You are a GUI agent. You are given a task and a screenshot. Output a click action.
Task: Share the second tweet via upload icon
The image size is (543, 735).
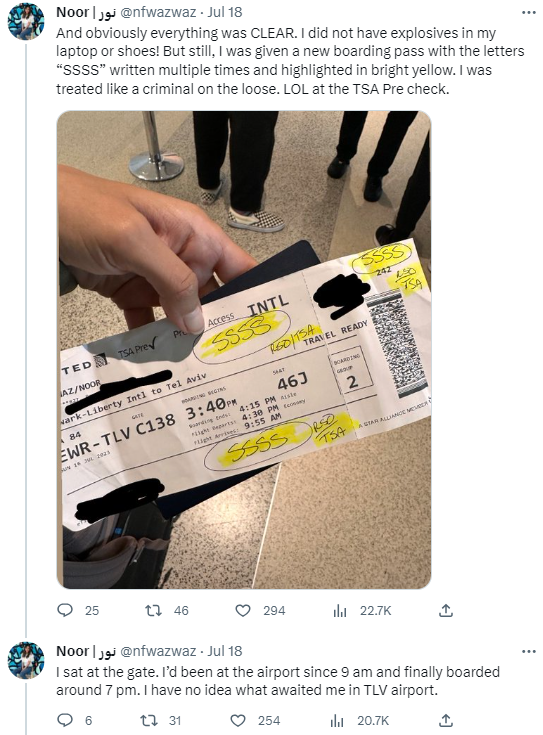click(445, 720)
